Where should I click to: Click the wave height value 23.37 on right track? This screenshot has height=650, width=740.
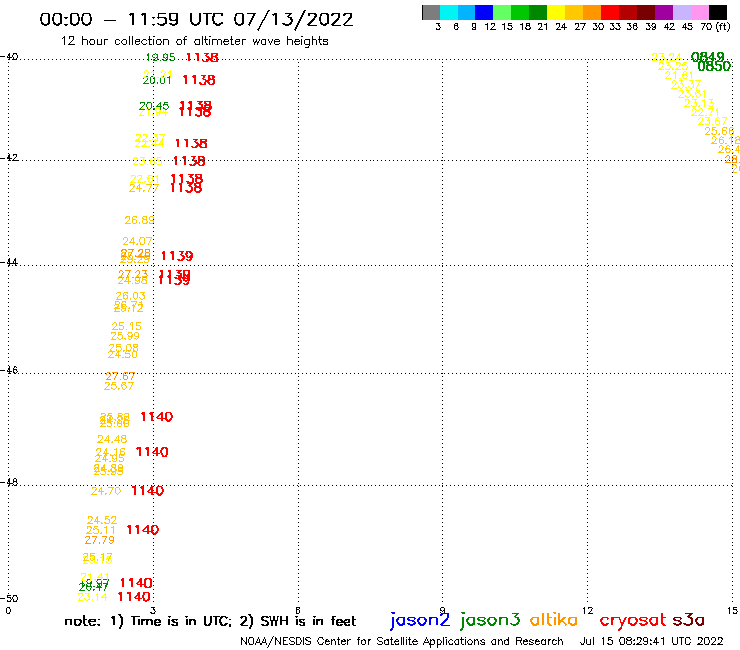686,84
